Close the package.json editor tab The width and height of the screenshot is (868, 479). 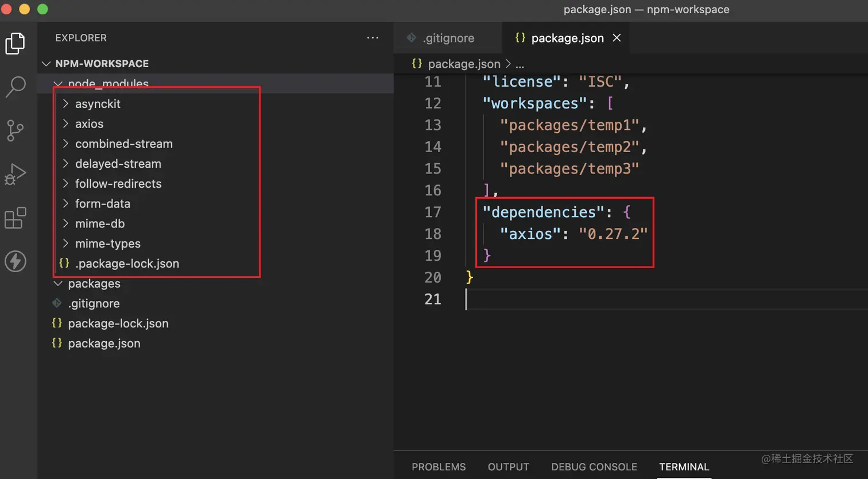[617, 38]
